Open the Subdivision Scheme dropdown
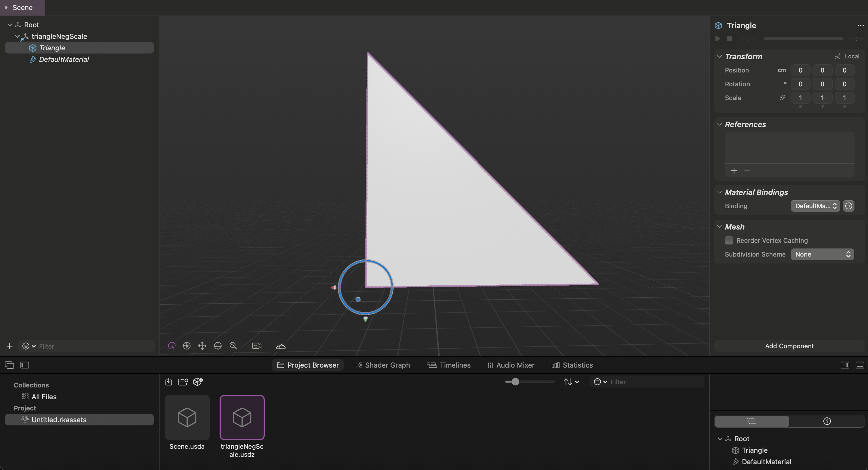This screenshot has width=868, height=470. pos(822,254)
